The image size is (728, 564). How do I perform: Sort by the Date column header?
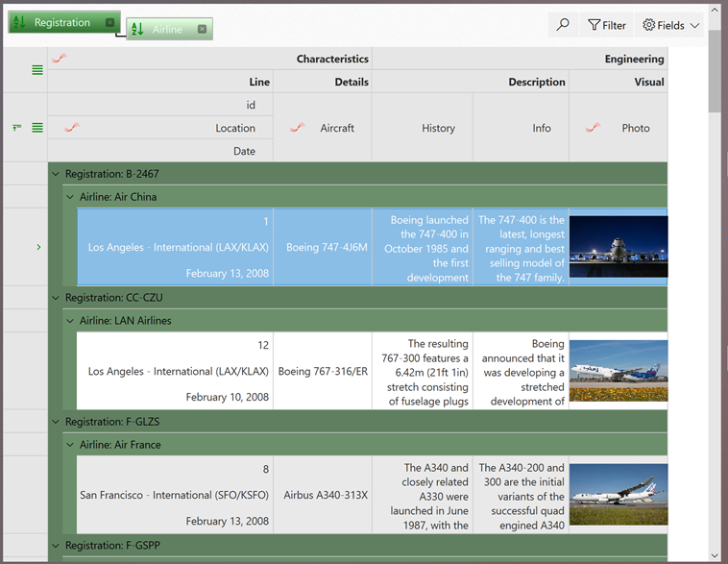160,151
